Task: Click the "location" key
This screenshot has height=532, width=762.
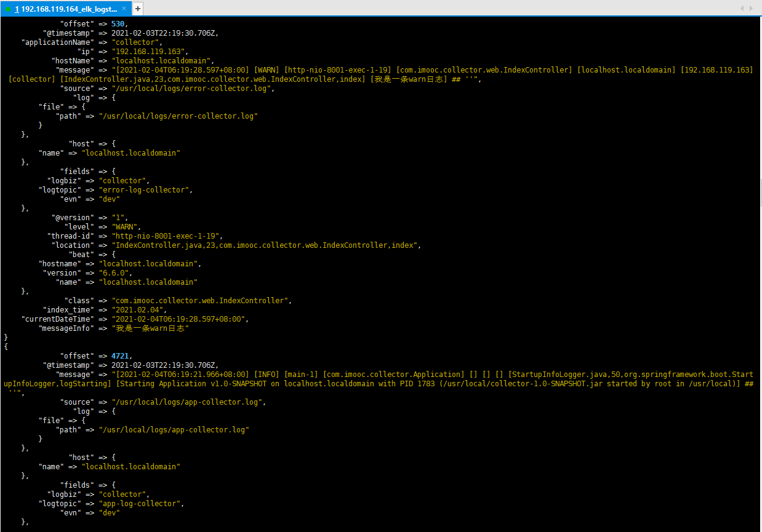Action: point(73,245)
